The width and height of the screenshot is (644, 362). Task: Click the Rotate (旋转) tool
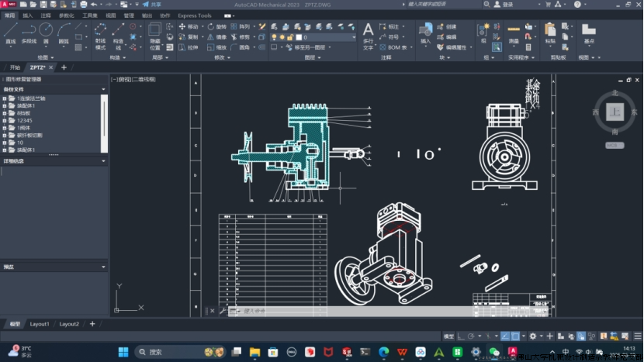pos(217,26)
